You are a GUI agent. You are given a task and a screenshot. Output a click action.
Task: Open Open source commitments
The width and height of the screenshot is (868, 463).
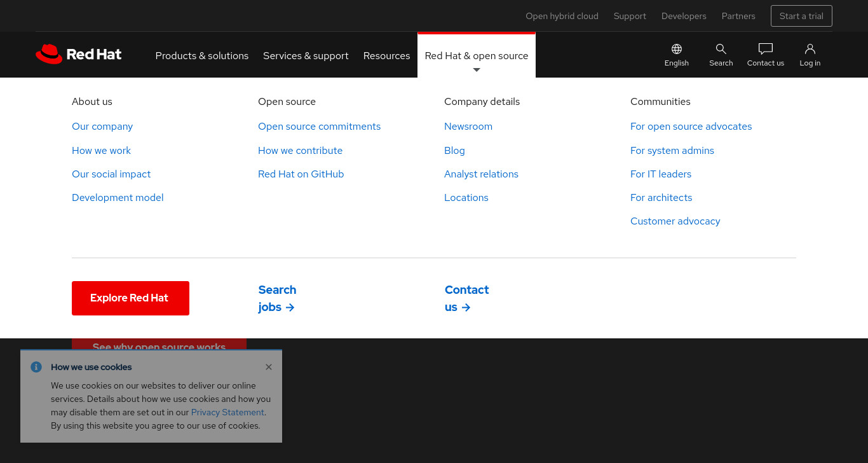pos(319,127)
